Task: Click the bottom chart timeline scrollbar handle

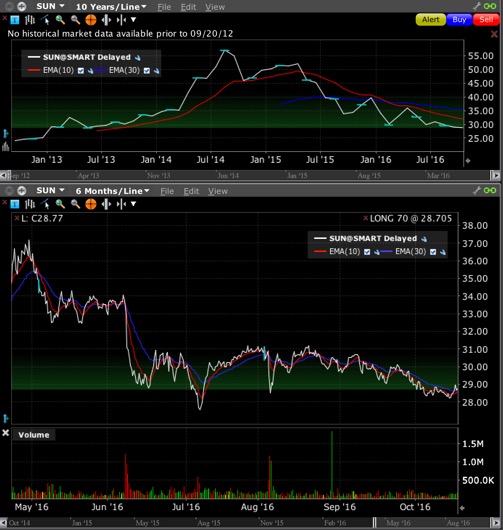Action: [375, 523]
